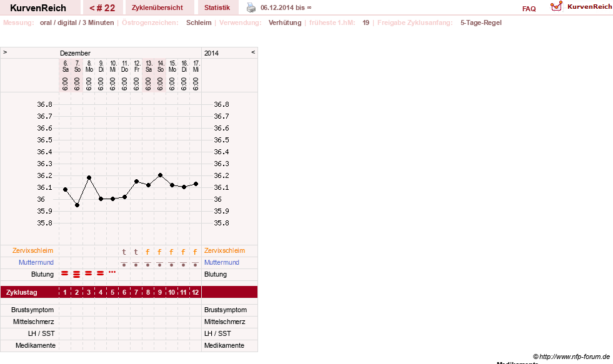Click the temperature point on cycle day 2
Viewport: 613px width, 364px height.
77,205
